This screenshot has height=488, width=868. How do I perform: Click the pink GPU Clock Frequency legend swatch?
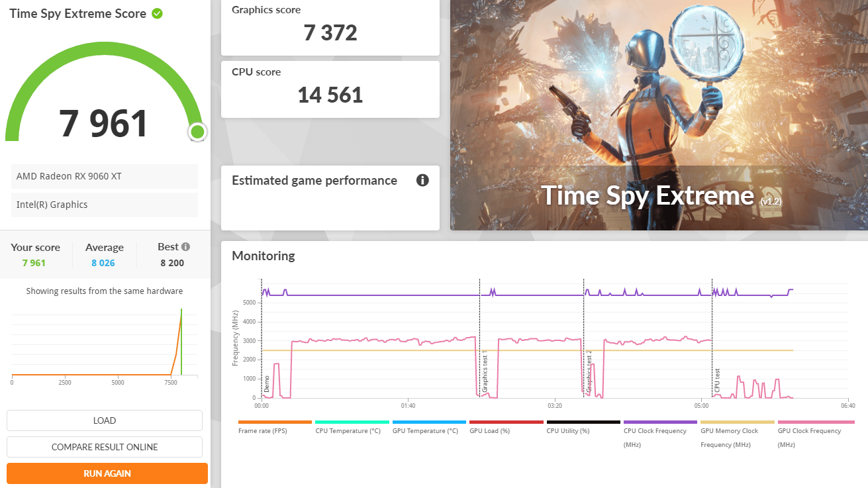click(x=816, y=422)
